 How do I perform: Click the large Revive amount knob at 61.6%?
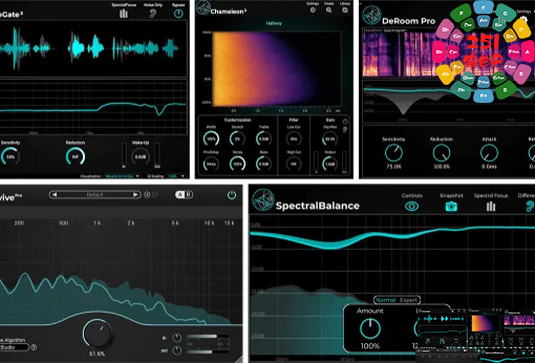tap(97, 334)
